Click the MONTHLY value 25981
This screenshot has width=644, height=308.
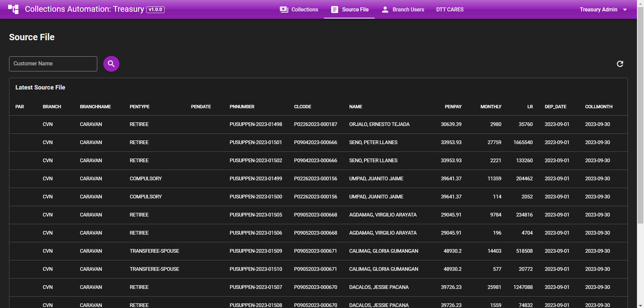(x=494, y=287)
